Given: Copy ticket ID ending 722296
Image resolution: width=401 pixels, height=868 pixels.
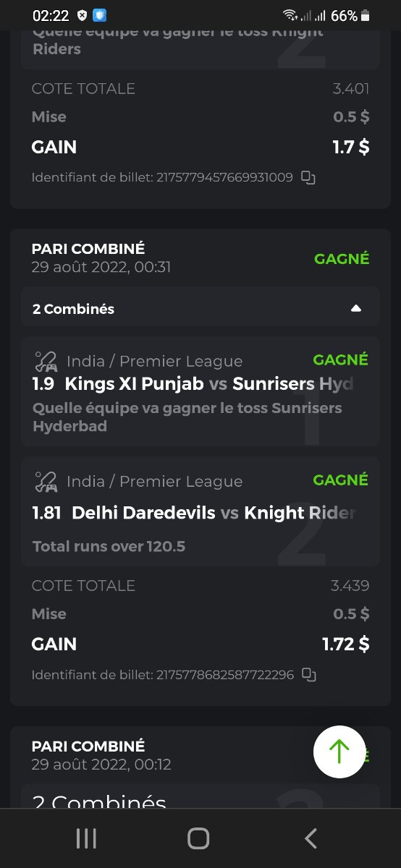Looking at the screenshot, I should (x=309, y=675).
